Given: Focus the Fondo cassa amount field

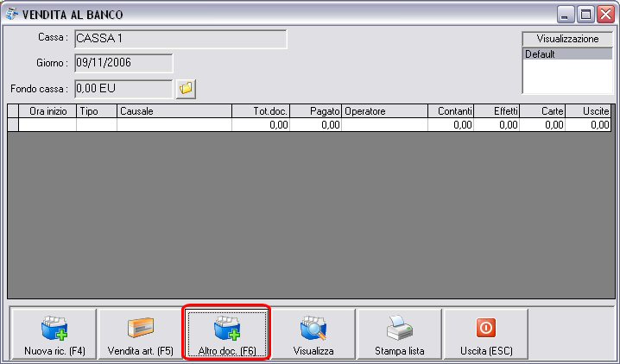Looking at the screenshot, I should [123, 89].
